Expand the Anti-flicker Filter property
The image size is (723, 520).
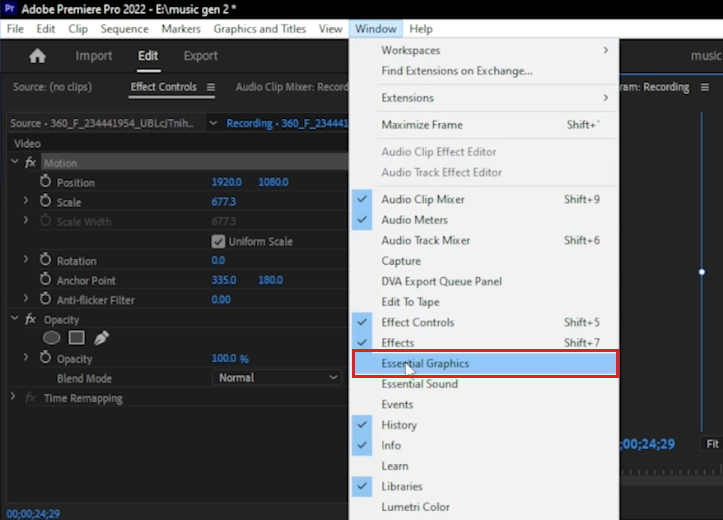point(26,299)
